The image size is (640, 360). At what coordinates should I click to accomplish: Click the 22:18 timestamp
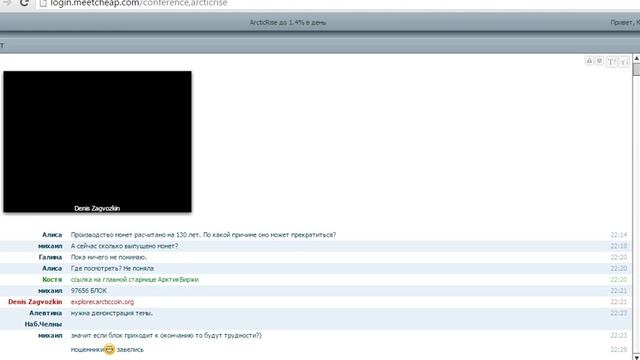619,246
